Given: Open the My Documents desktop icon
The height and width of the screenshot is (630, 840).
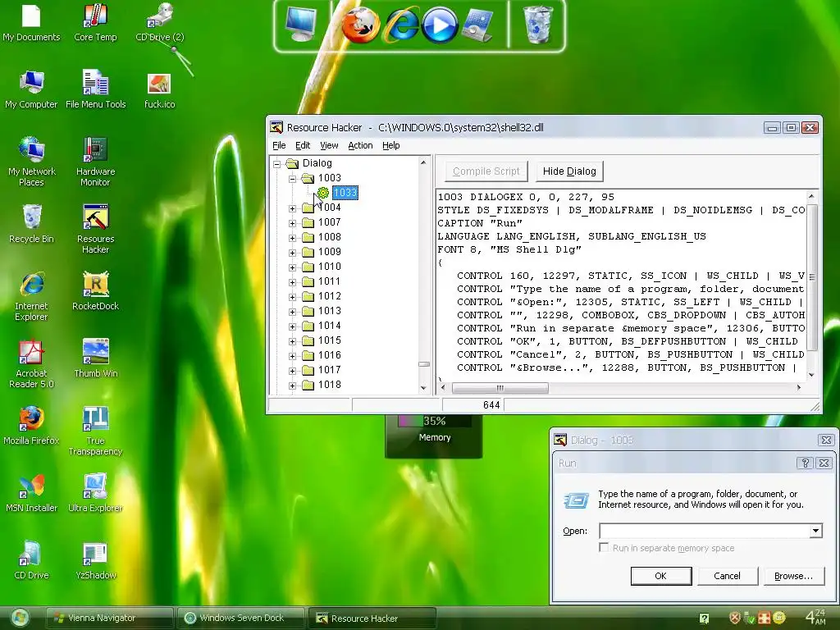Looking at the screenshot, I should click(x=31, y=22).
